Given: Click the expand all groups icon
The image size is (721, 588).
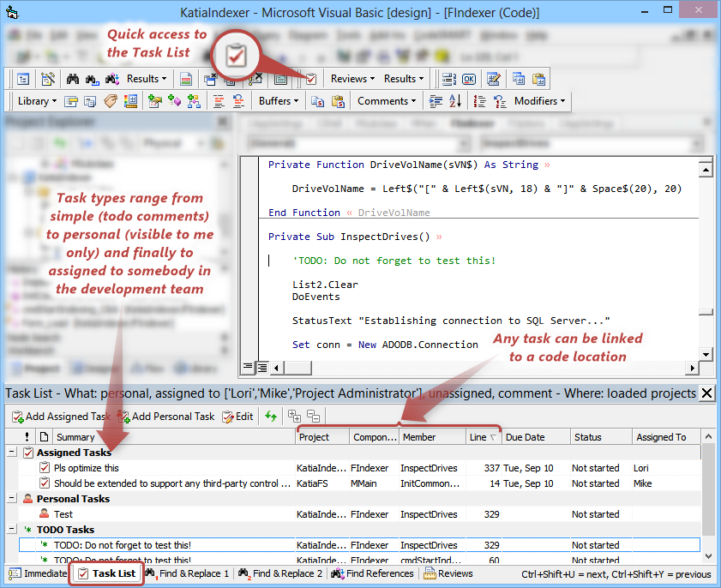Looking at the screenshot, I should coord(294,416).
